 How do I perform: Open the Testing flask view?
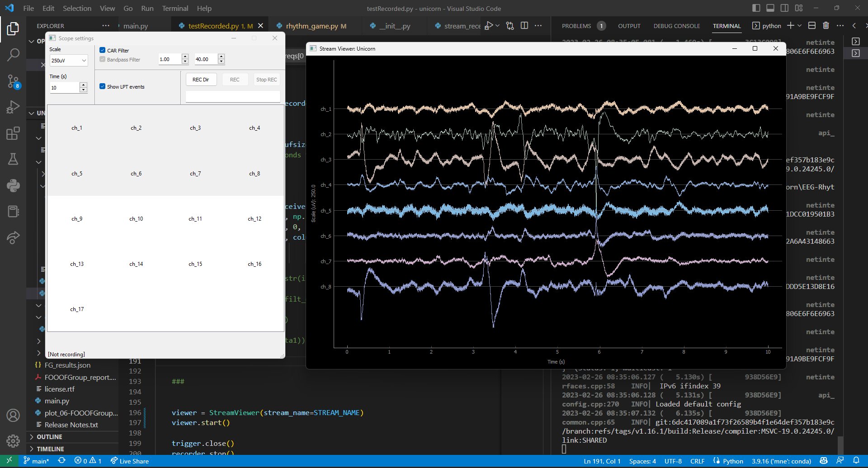tap(13, 159)
